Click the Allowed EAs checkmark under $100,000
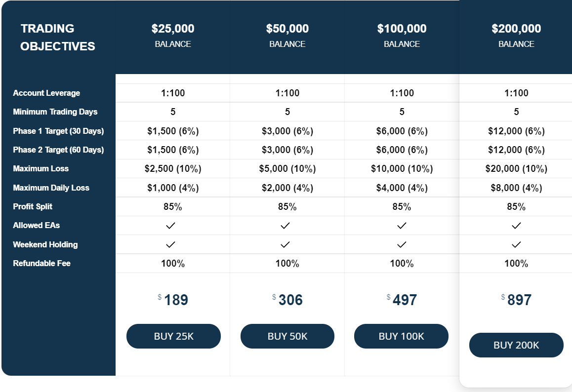This screenshot has width=572, height=392. click(401, 226)
